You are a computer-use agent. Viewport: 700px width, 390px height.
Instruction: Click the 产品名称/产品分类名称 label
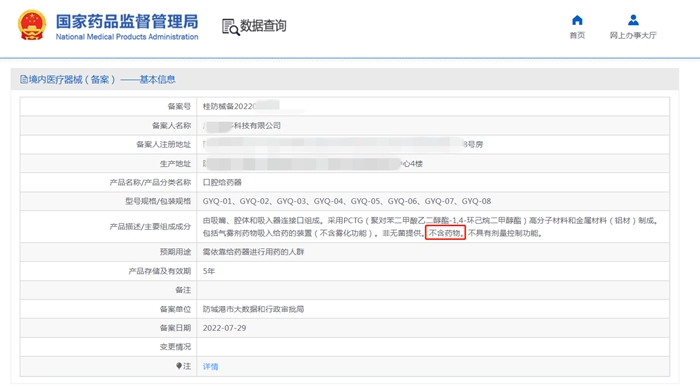click(150, 183)
